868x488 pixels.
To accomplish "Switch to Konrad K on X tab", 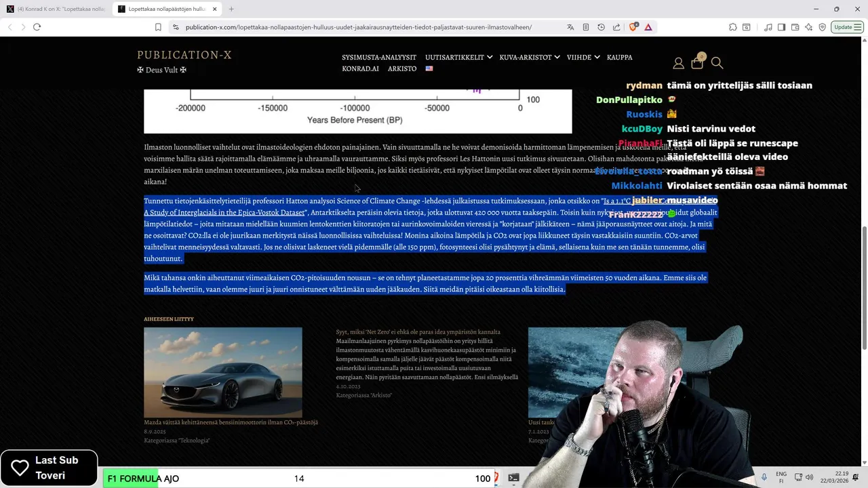I will point(56,9).
